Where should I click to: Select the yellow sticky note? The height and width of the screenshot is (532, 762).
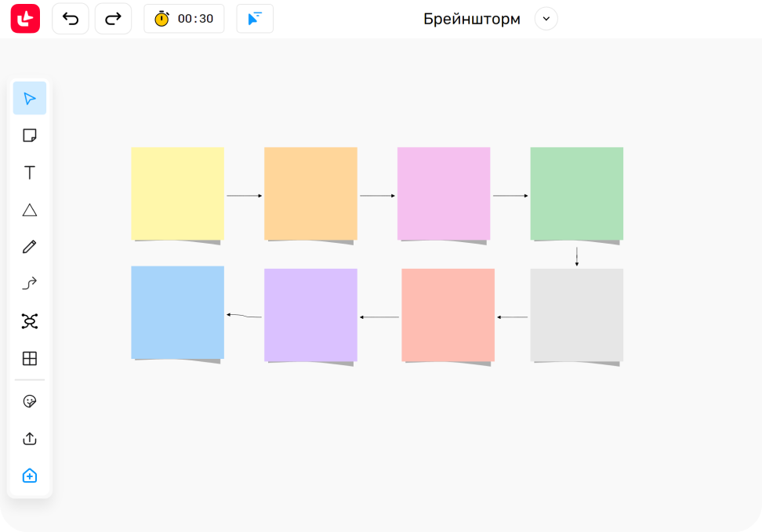pos(177,193)
